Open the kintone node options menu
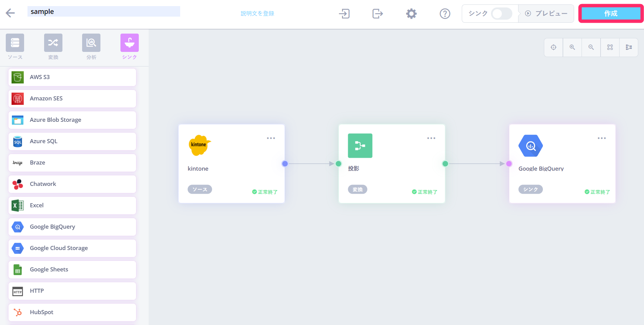Viewport: 644px width, 325px height. (271, 138)
